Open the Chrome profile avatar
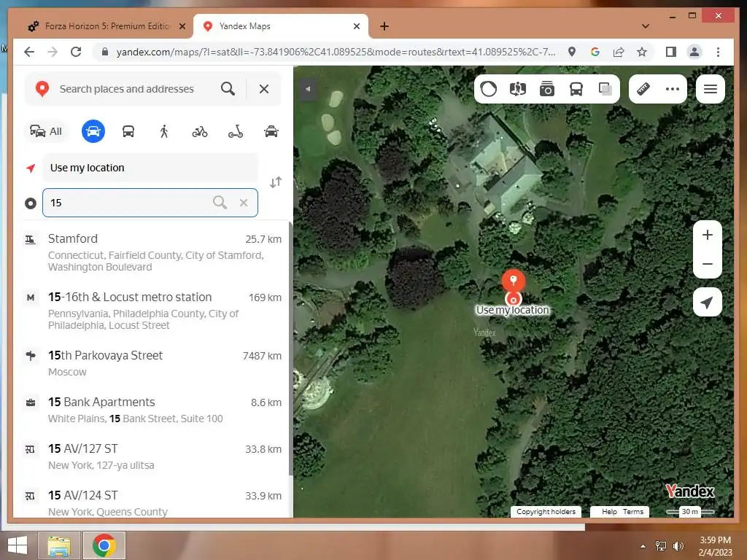Screen dimensions: 747x560 pos(694,52)
